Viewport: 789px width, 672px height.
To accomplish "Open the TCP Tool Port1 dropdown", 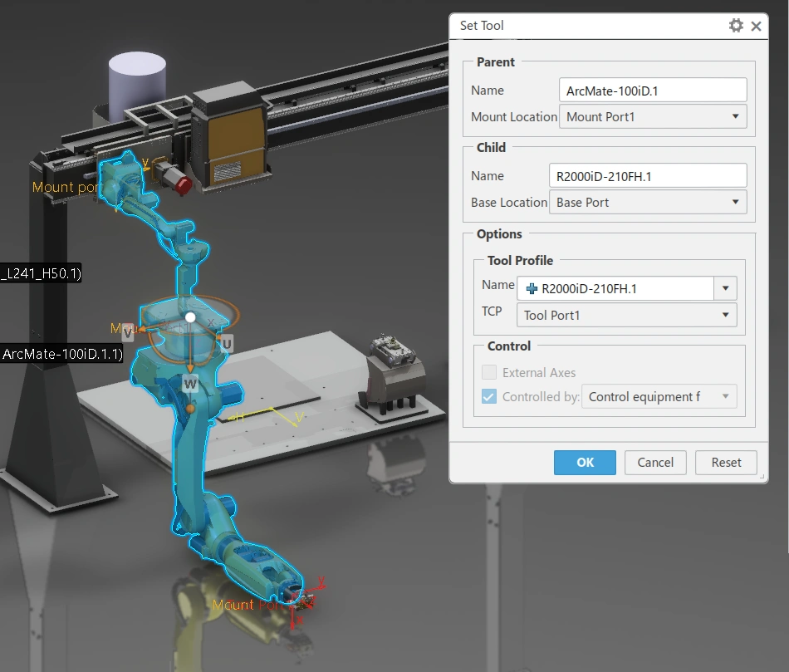I will coord(626,315).
